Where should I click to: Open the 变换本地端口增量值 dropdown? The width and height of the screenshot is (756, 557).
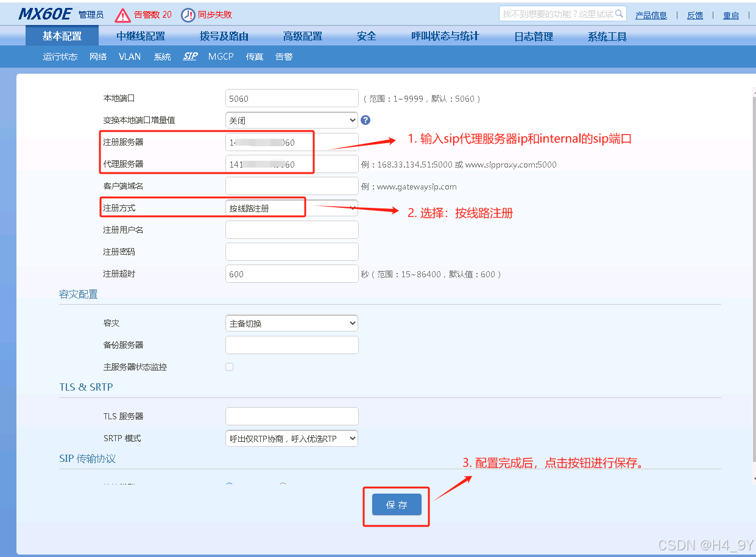coord(291,120)
